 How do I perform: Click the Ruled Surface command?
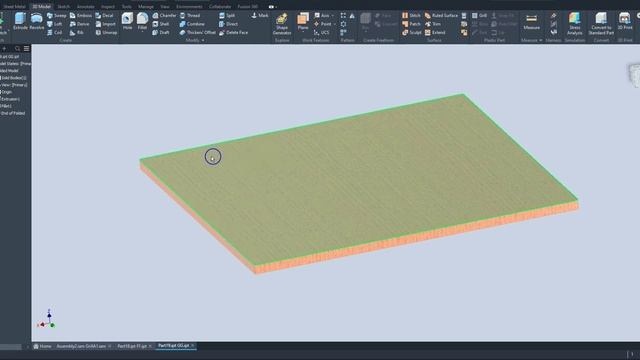(x=441, y=16)
